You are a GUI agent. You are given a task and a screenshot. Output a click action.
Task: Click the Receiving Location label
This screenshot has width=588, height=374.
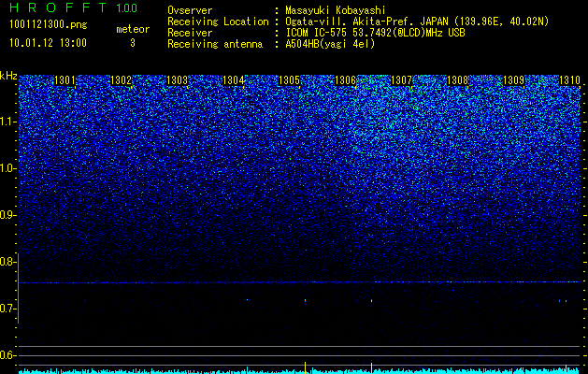pos(218,22)
